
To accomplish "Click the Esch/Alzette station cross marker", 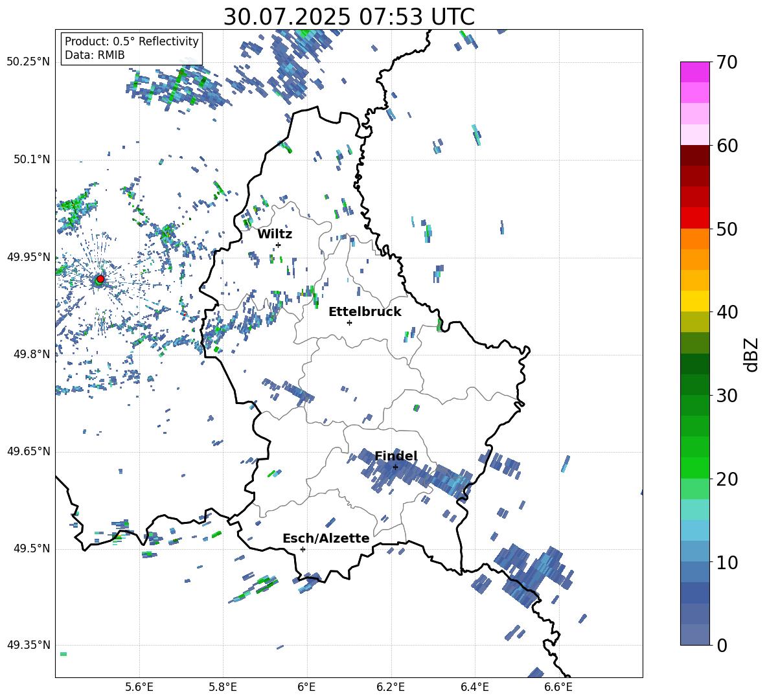I will (303, 549).
